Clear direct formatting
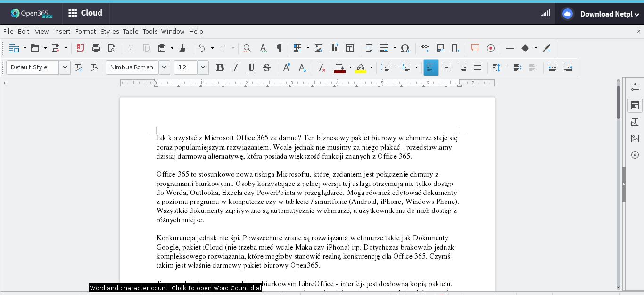Screen dimensions: 644x295 click(322, 67)
